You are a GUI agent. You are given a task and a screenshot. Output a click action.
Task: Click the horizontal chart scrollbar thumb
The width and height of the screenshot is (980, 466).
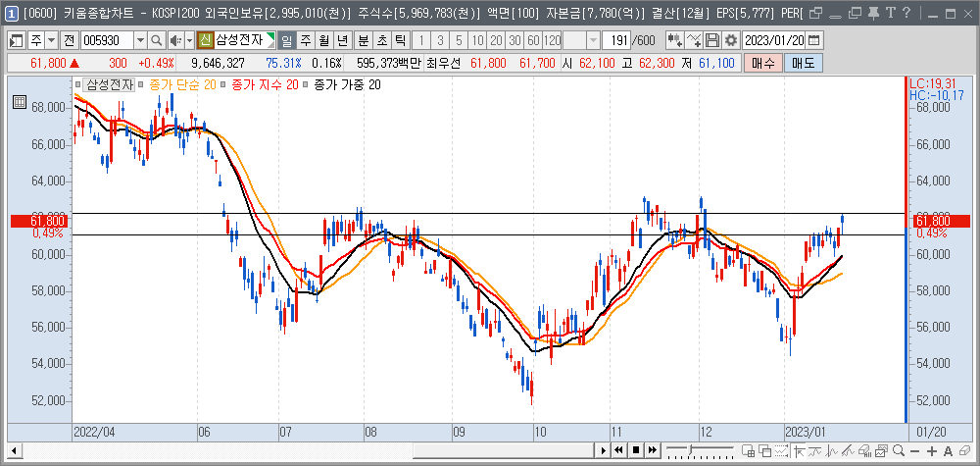pyautogui.click(x=505, y=450)
